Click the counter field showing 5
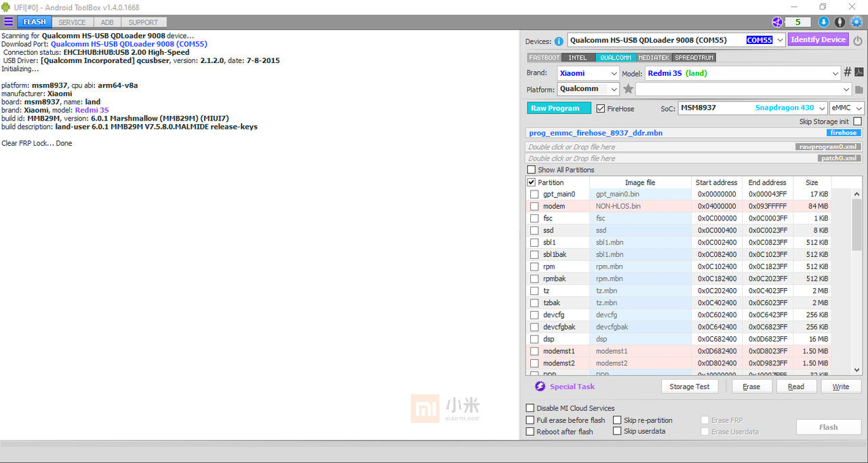The image size is (868, 463). tap(799, 22)
